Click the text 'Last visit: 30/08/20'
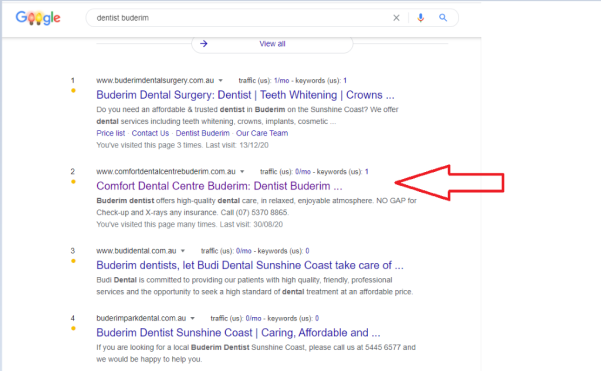The height and width of the screenshot is (371, 602). point(251,224)
